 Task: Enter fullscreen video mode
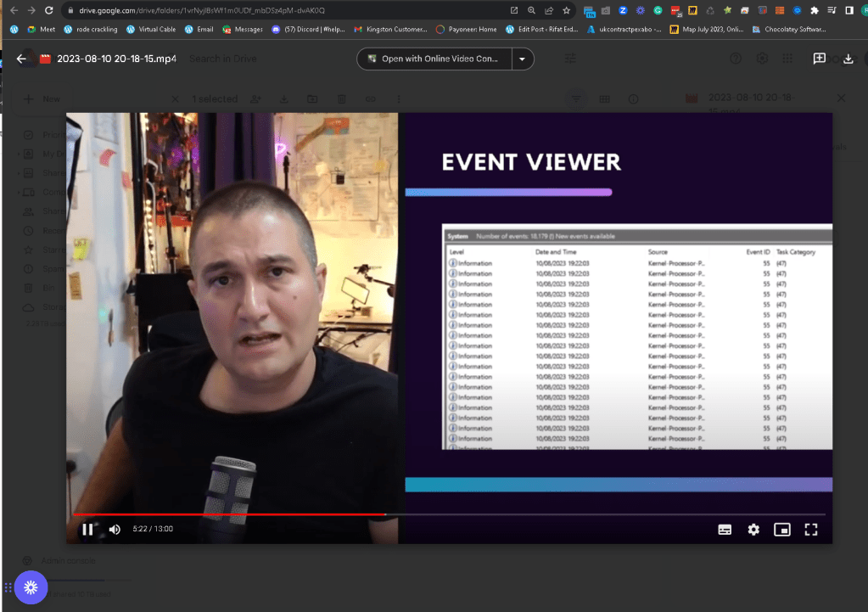coord(811,530)
